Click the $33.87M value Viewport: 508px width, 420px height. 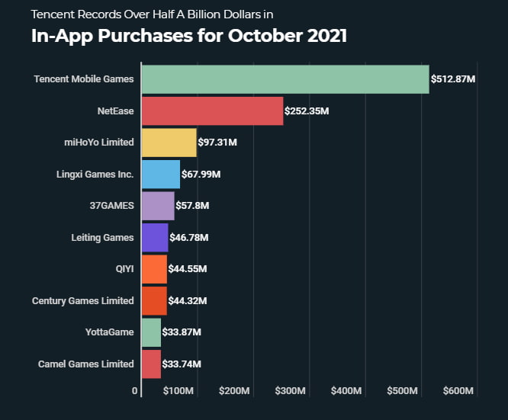click(182, 332)
